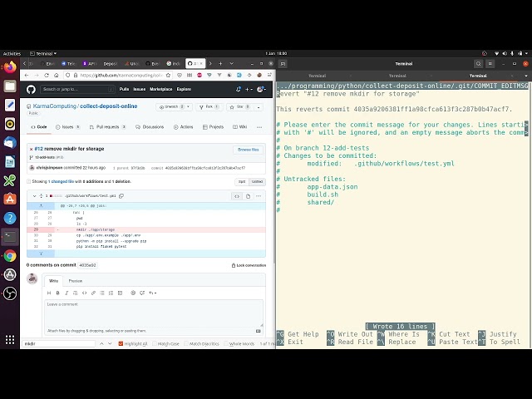Open the Projects repository tab
This screenshot has width=532, height=399.
(213, 127)
